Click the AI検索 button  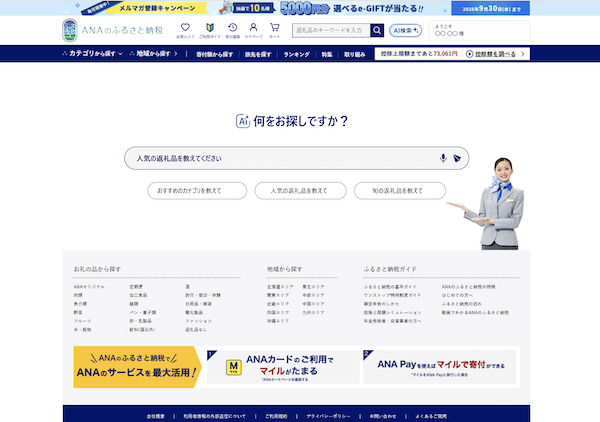(406, 30)
